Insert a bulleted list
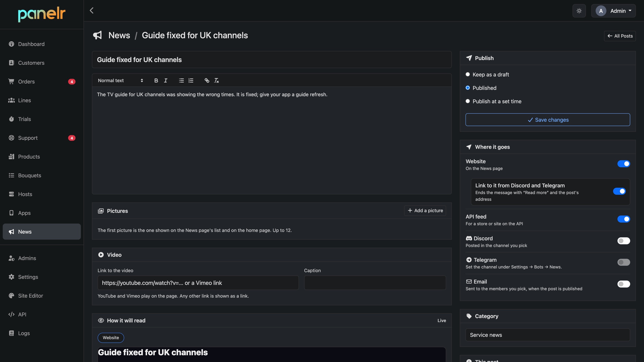 [x=181, y=80]
